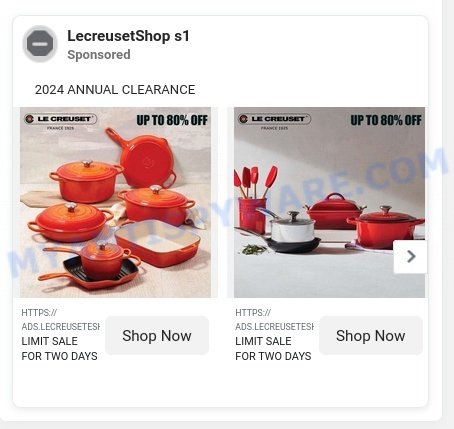Click UP TO 80% OFF banner on second image
Viewport: 454px width, 429px height.
386,120
